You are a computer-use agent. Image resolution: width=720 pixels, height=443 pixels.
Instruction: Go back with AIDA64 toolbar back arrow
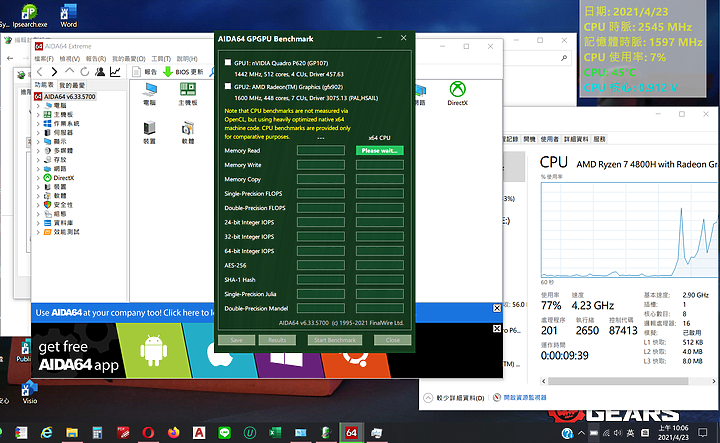click(40, 72)
